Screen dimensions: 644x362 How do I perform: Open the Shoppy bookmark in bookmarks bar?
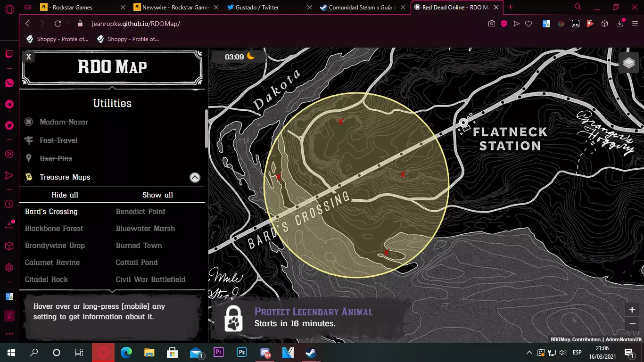58,39
